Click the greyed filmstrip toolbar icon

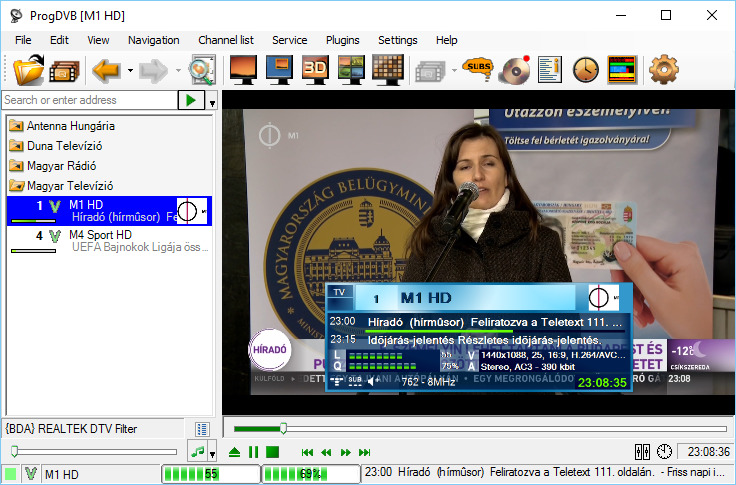(x=430, y=71)
